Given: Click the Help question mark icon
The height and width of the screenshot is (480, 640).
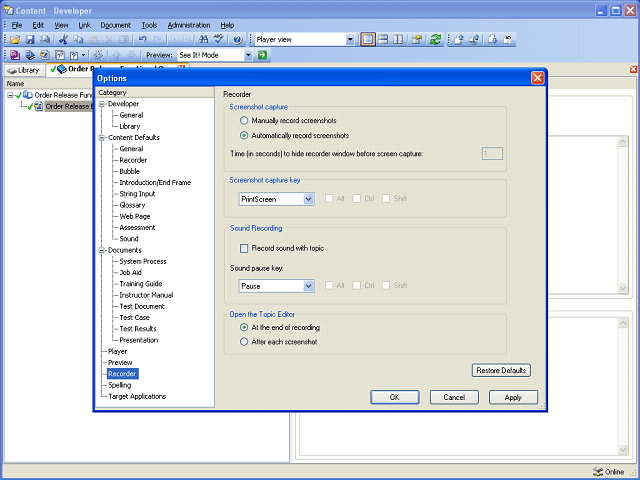Looking at the screenshot, I should coord(238,40).
